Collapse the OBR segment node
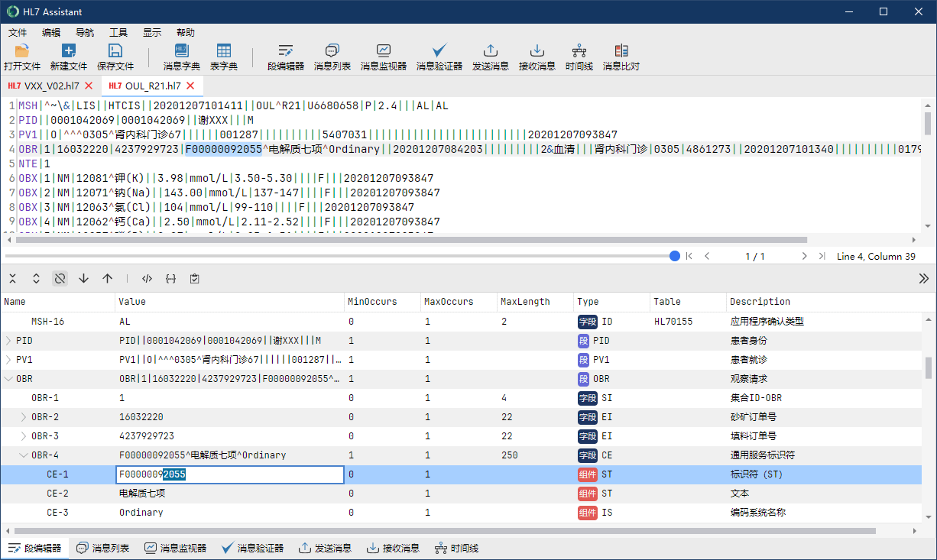Screen dimensions: 937x560 [x=8, y=379]
